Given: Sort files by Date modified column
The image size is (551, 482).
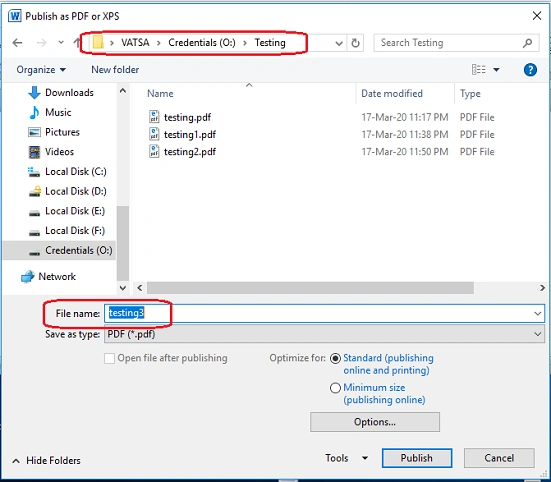Looking at the screenshot, I should click(x=392, y=93).
